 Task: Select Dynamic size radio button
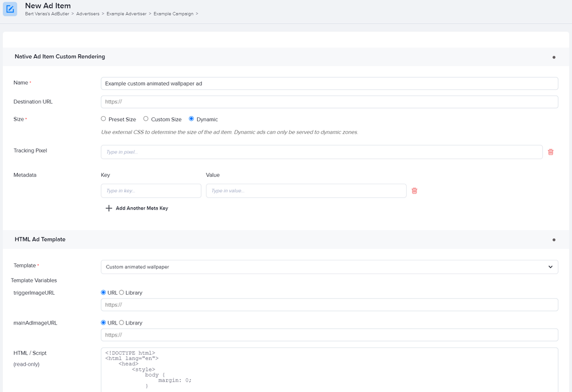pos(191,118)
